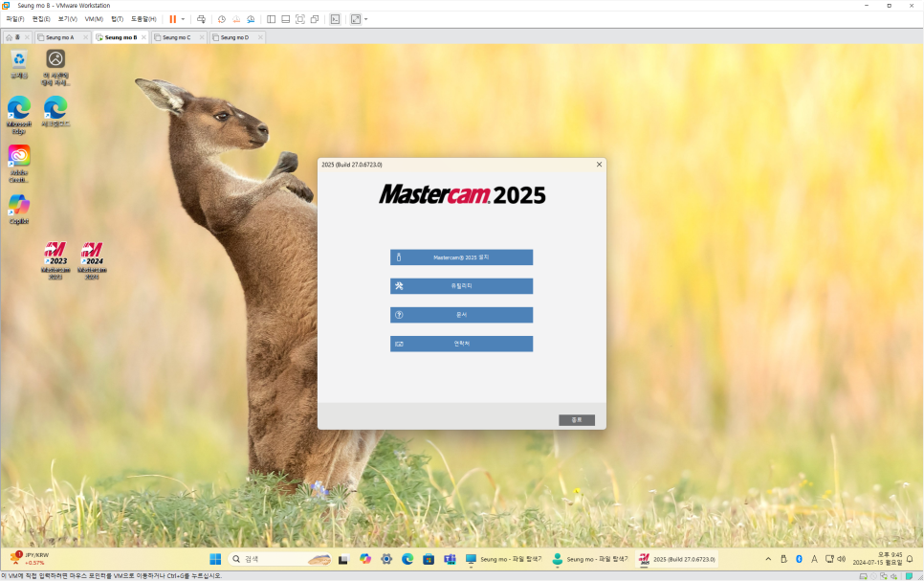924x581 pixels.
Task: Click VMware pause (suspend) VM icon
Action: [x=173, y=19]
